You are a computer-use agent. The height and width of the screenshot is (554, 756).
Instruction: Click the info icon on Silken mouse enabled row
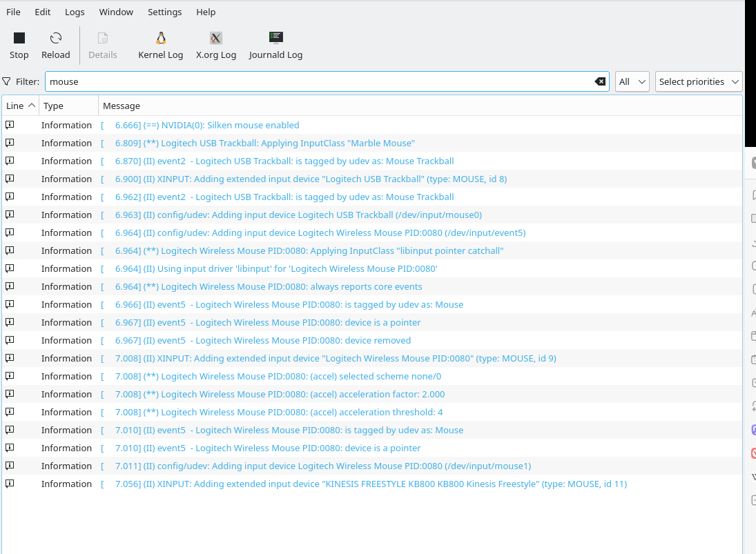10,125
